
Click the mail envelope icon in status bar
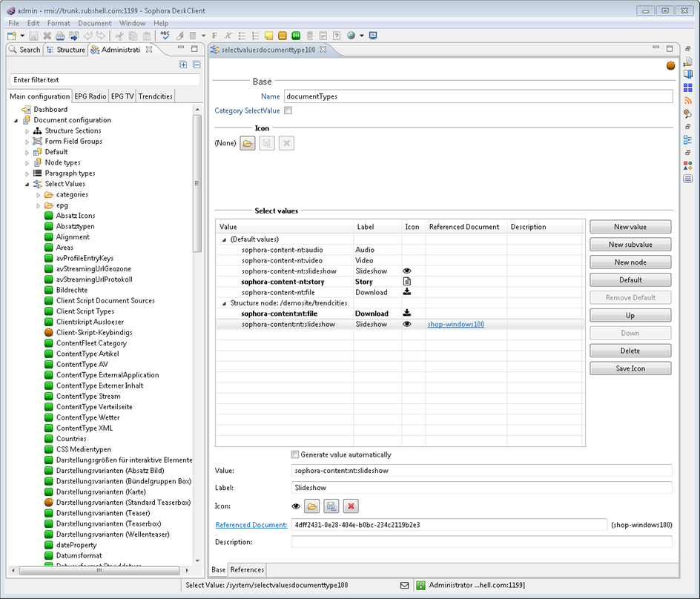[x=404, y=585]
